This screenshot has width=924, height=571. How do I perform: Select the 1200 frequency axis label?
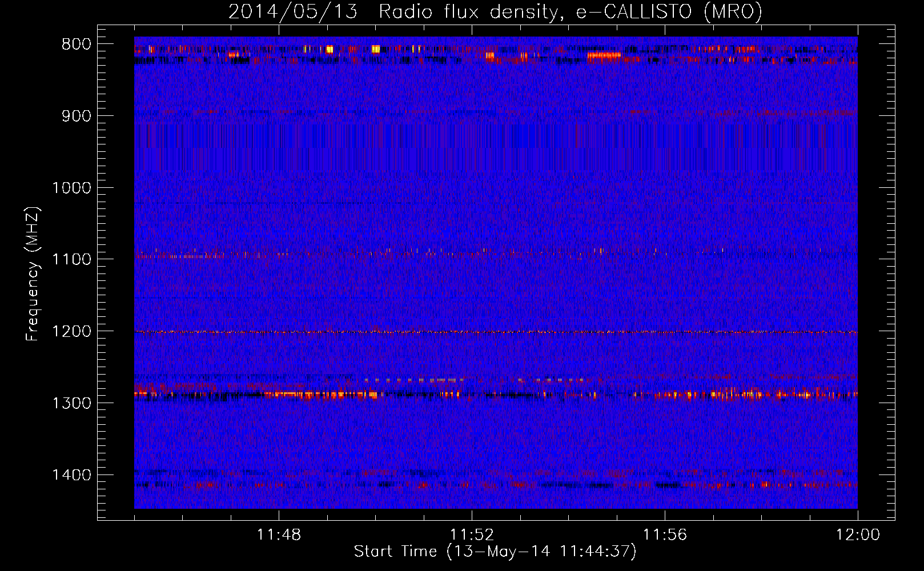pos(72,331)
